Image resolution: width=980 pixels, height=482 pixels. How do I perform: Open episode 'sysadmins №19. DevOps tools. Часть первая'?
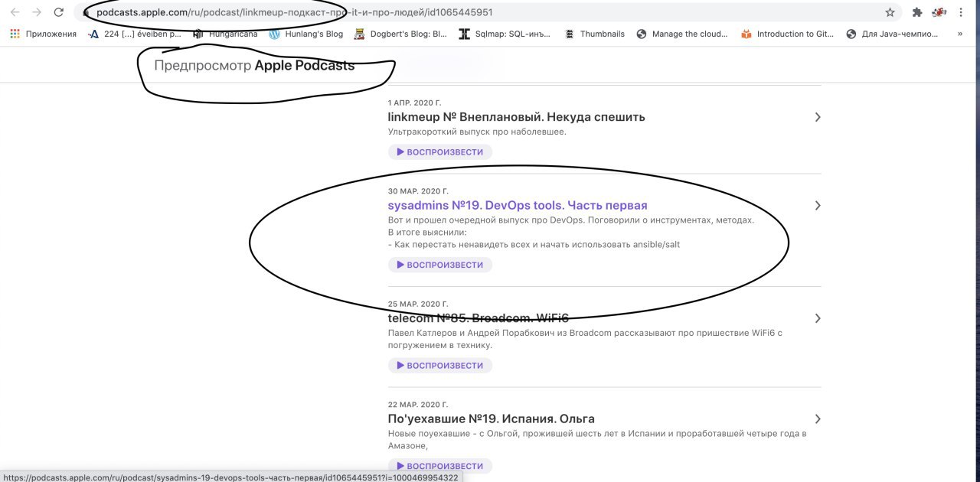point(518,205)
